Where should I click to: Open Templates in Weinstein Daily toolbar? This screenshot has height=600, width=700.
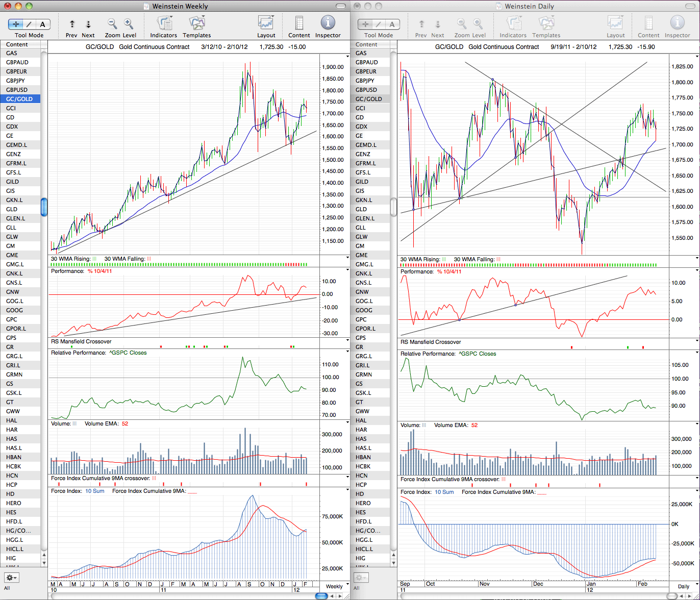click(546, 23)
